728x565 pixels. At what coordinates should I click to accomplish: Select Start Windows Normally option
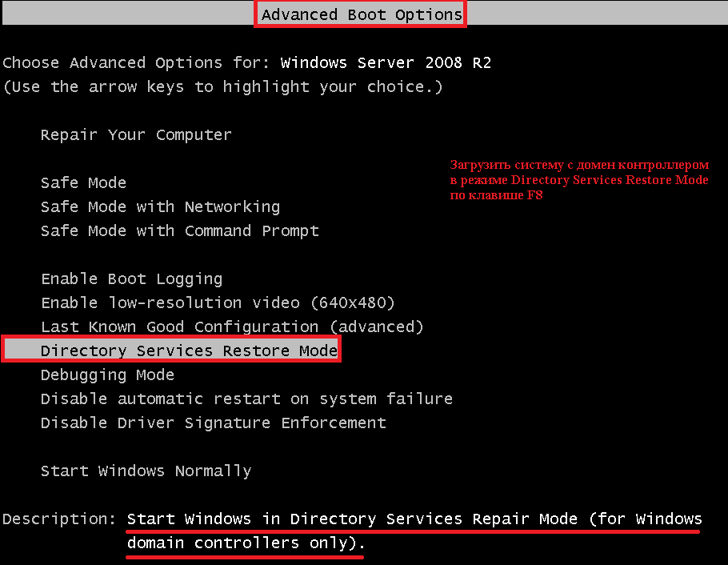(146, 471)
